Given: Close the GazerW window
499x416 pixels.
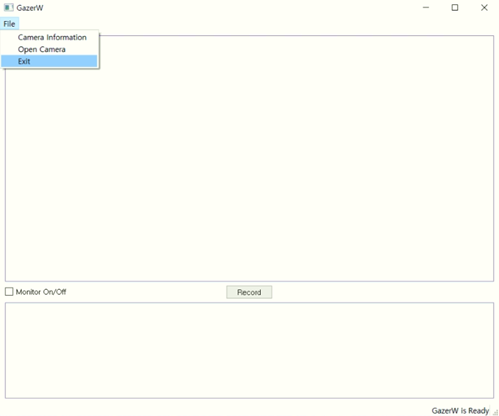Looking at the screenshot, I should (x=484, y=7).
